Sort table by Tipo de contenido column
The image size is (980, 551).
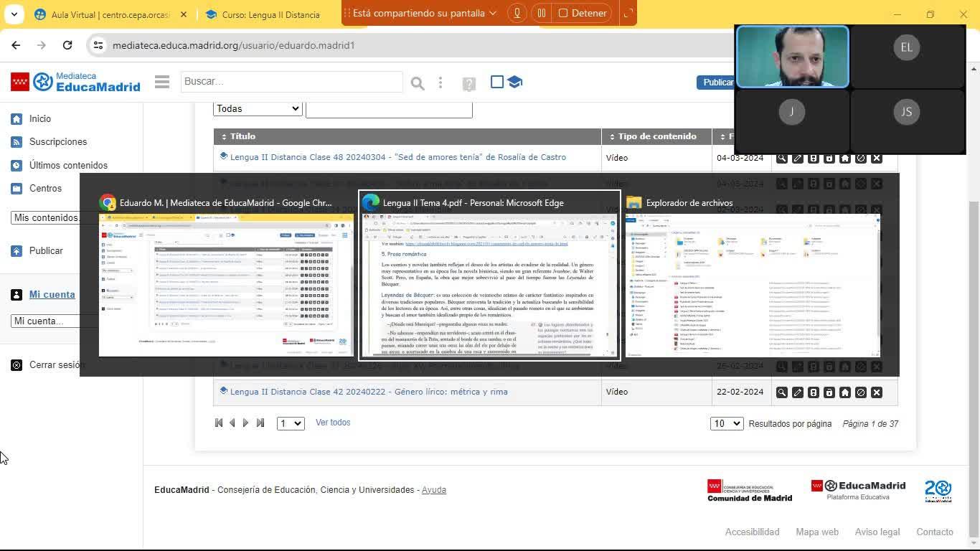(653, 136)
